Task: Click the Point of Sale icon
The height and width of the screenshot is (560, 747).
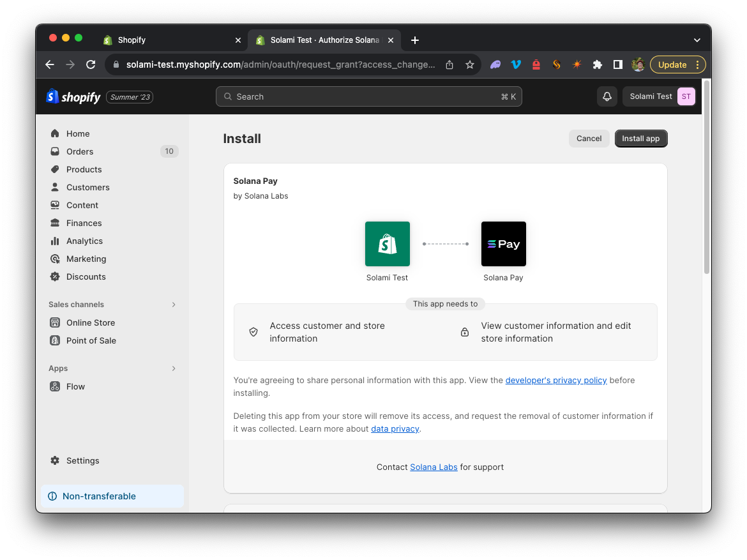Action: (55, 340)
